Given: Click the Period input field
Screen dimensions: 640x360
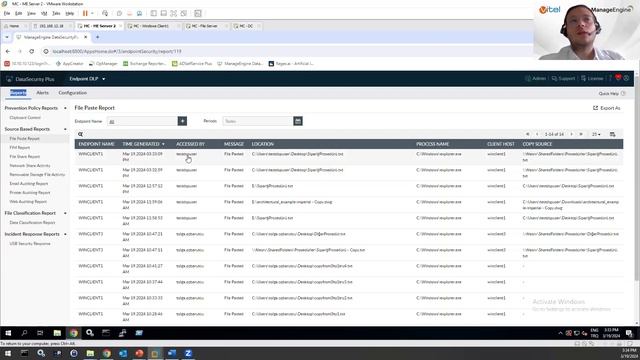Looking at the screenshot, I should (x=258, y=121).
